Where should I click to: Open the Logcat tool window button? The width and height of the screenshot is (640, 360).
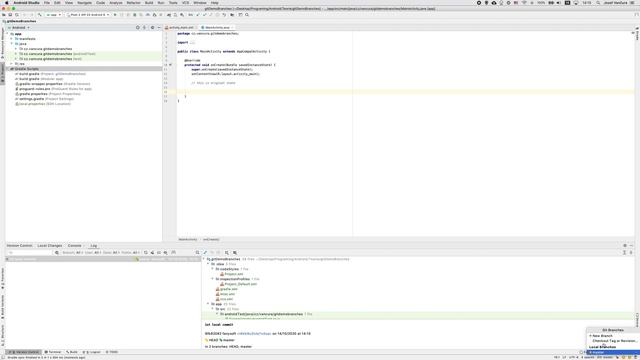[x=92, y=352]
